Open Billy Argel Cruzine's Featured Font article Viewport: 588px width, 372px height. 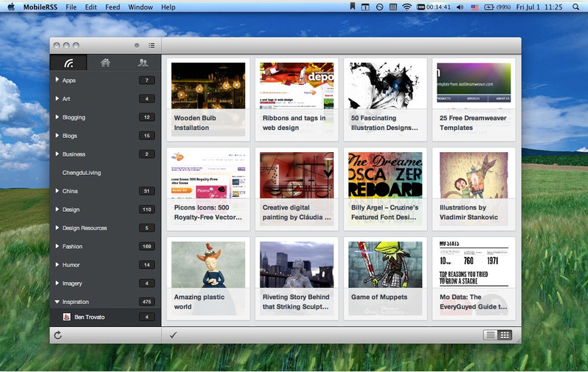(385, 189)
